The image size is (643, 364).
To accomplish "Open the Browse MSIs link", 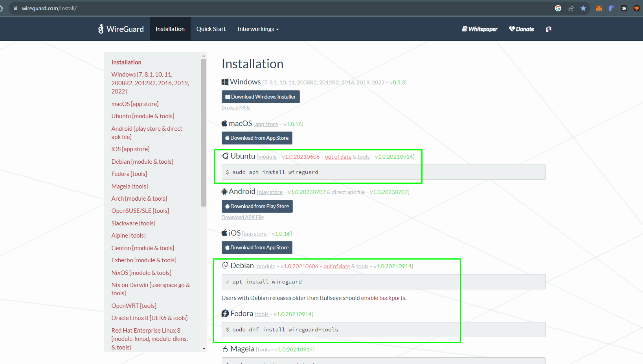I will (x=236, y=108).
